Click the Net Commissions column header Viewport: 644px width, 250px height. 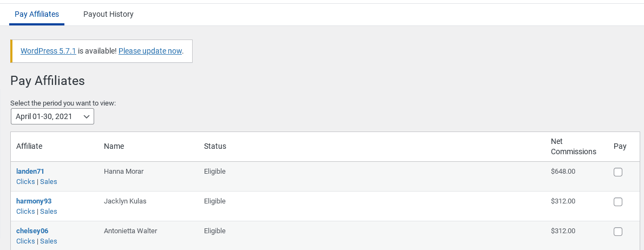tap(573, 147)
